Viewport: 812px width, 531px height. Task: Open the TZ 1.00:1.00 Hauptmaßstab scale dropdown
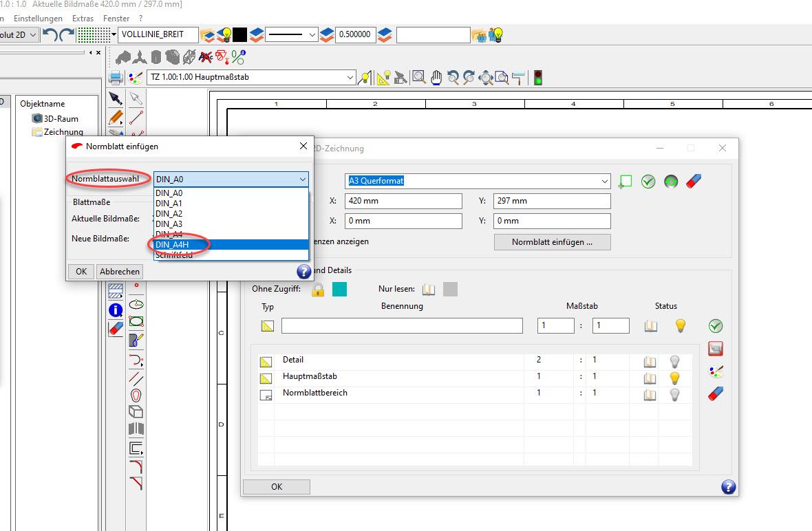point(252,77)
